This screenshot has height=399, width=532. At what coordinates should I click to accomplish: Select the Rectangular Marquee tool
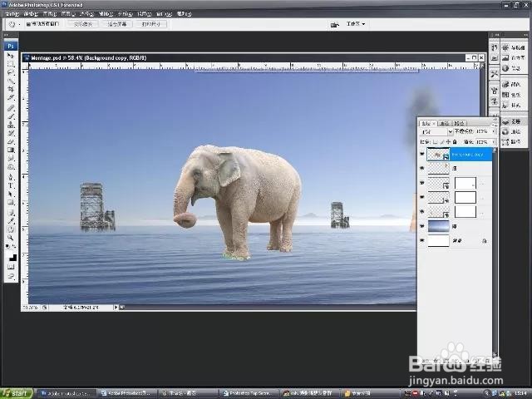coord(11,64)
